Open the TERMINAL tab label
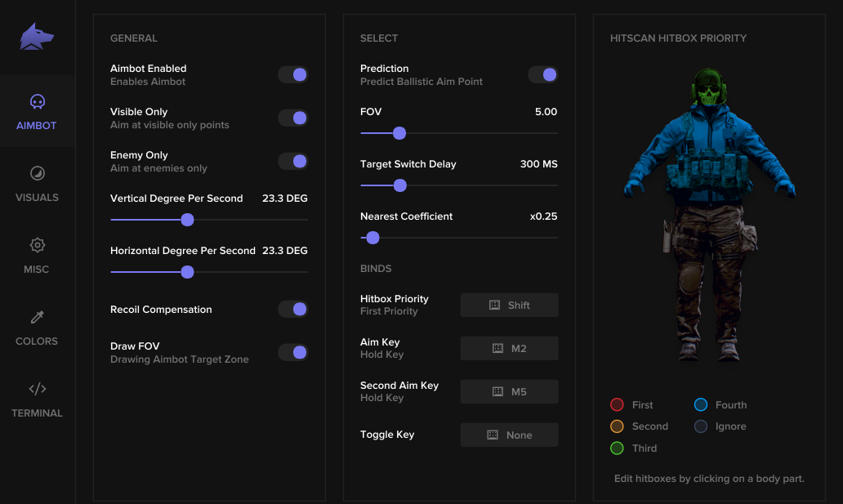This screenshot has height=504, width=843. (x=37, y=413)
